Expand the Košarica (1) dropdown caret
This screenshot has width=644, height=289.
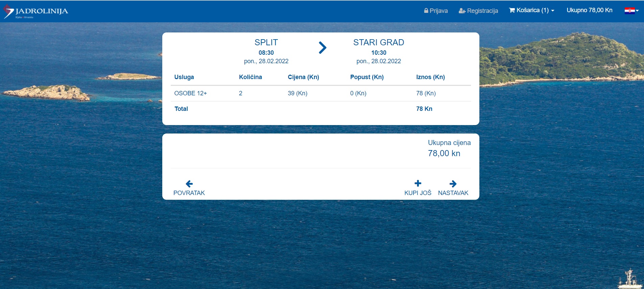553,10
